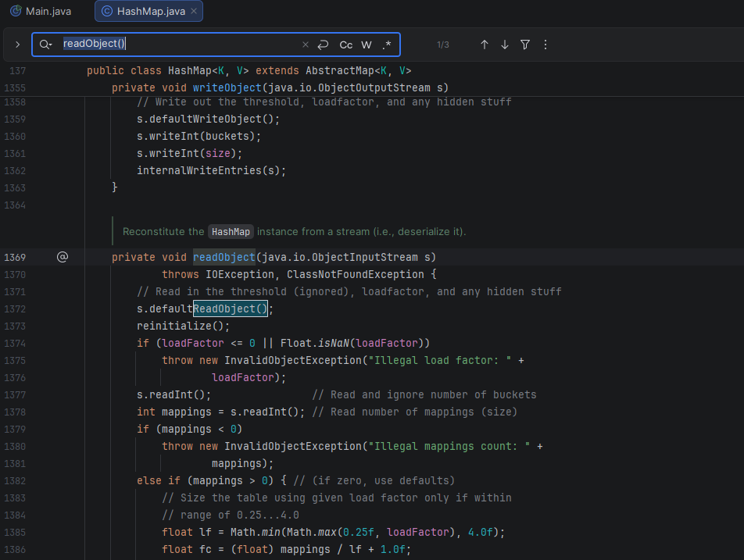Clear the readObject() search text
The image size is (744, 560).
tap(306, 45)
